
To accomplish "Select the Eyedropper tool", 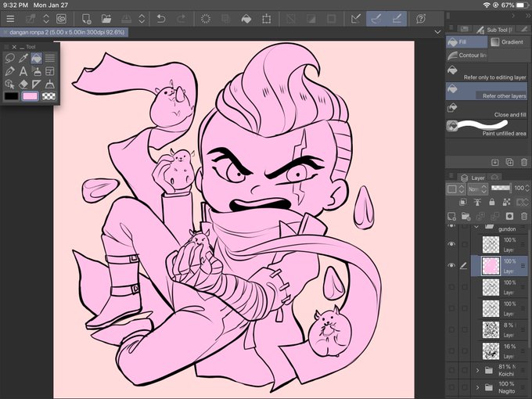I will point(23,58).
